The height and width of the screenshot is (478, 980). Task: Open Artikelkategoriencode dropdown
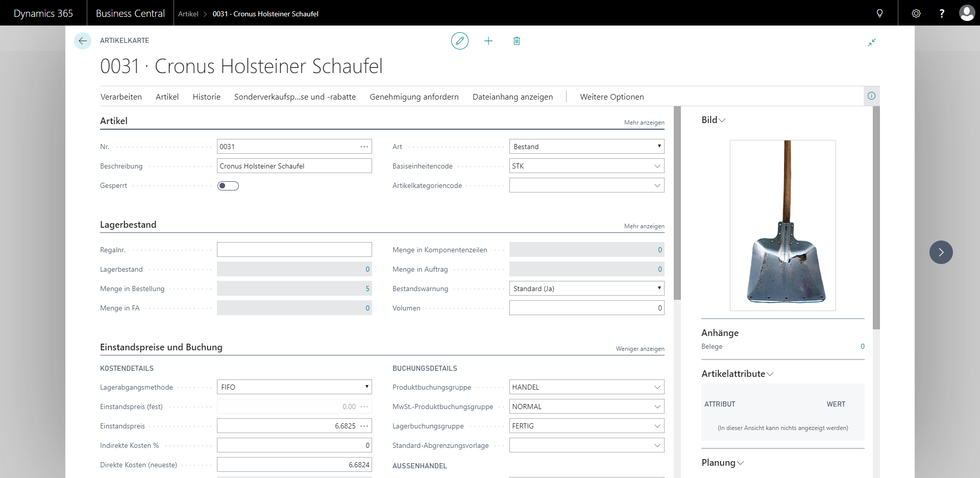(657, 185)
